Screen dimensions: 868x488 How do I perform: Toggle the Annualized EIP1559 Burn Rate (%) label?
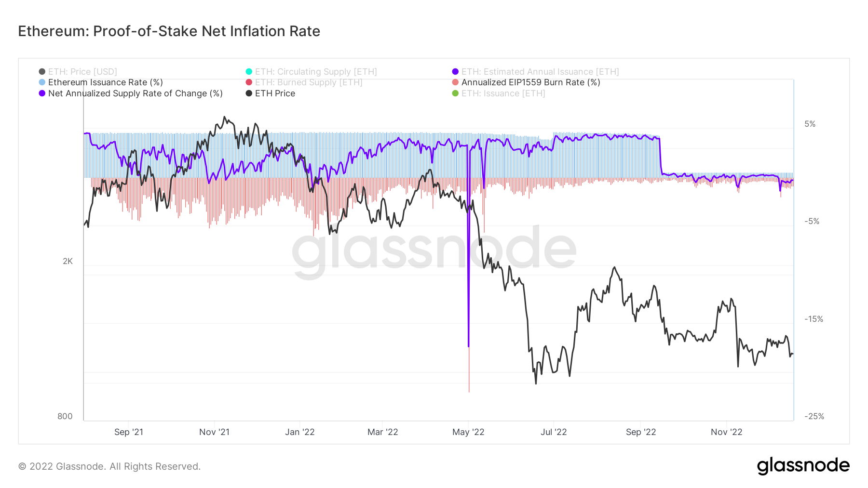click(x=530, y=82)
